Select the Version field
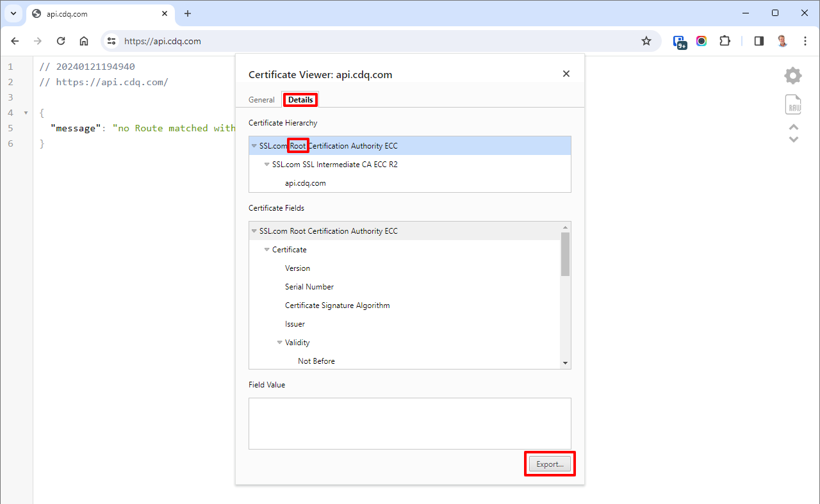Viewport: 820px width, 504px height. tap(405, 268)
